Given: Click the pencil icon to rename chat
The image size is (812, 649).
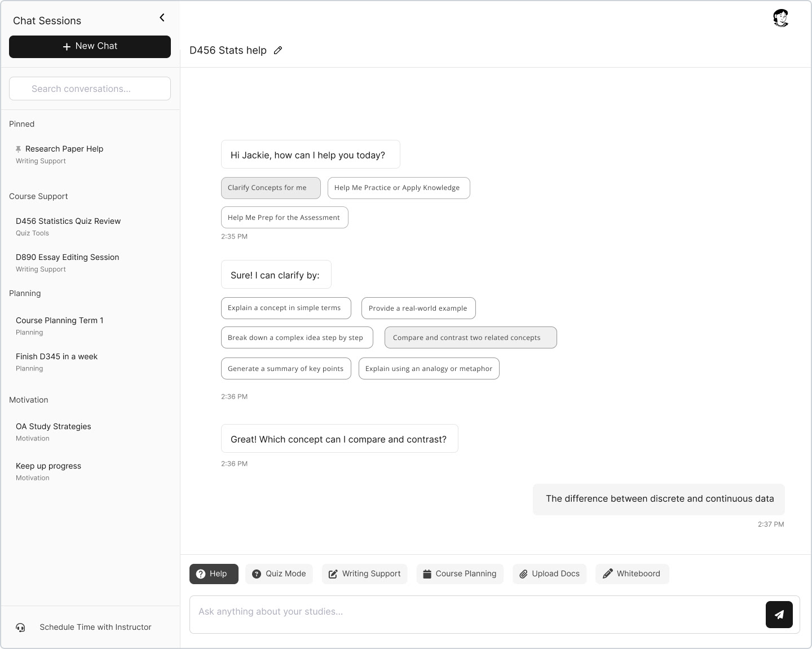Looking at the screenshot, I should [x=278, y=51].
